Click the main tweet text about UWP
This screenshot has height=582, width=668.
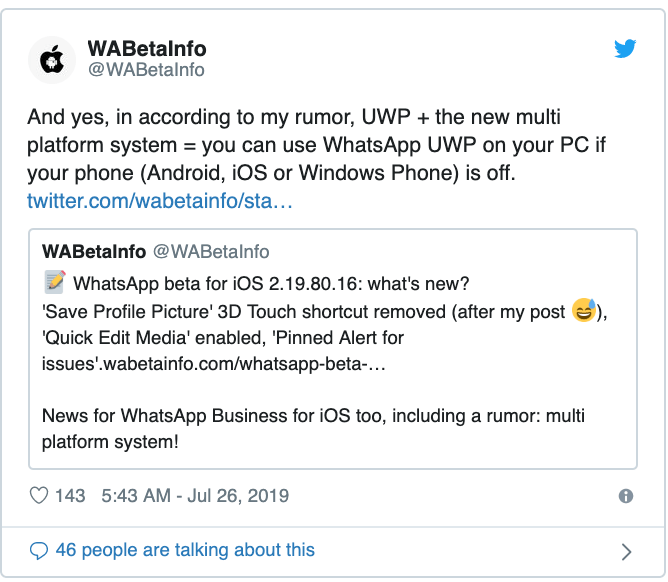[x=316, y=145]
